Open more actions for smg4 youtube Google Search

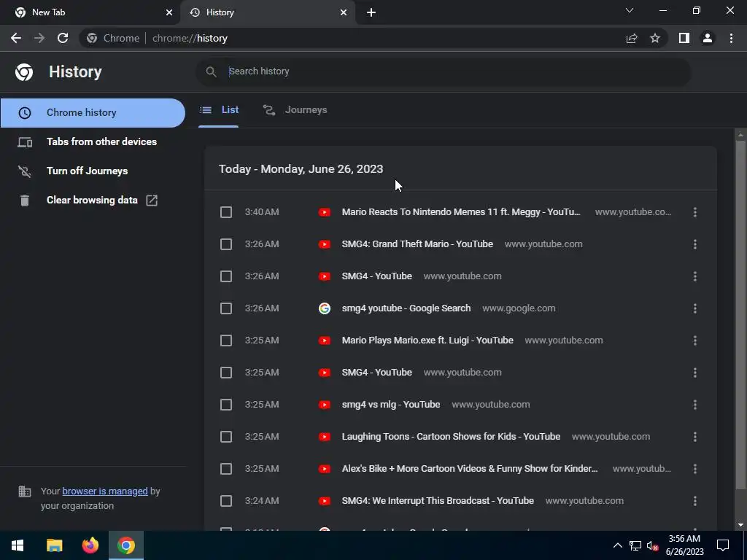click(x=695, y=308)
